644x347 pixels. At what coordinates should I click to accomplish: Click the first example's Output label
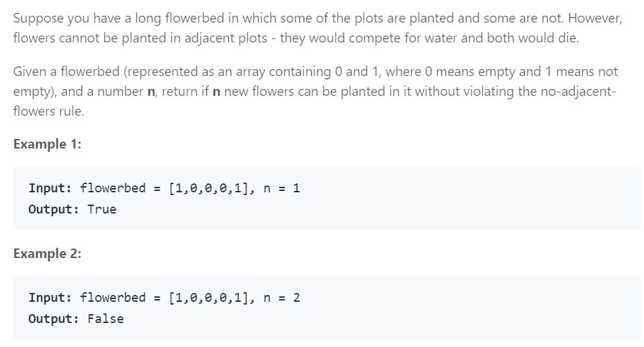click(53, 209)
